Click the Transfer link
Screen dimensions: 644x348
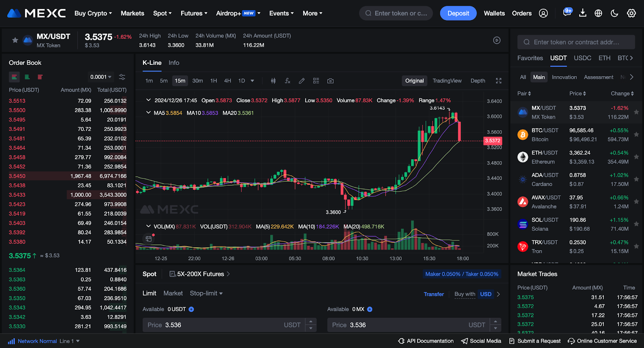(x=433, y=294)
